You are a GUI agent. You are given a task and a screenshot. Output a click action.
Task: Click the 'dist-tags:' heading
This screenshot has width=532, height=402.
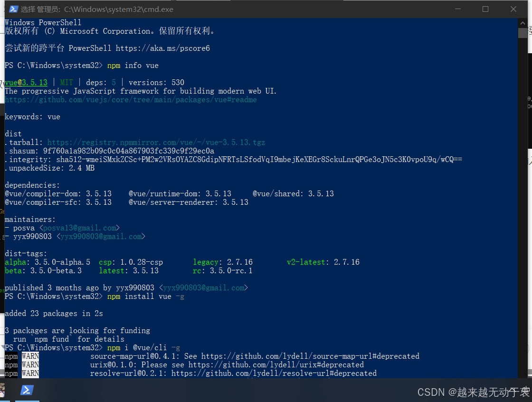click(x=26, y=254)
